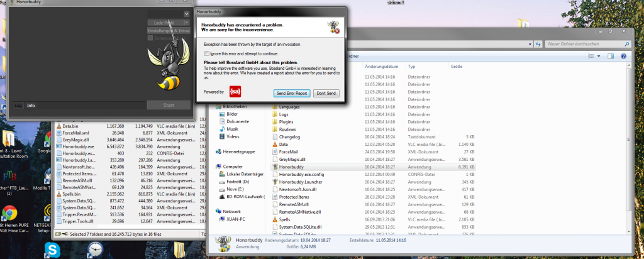
Task: Check 'Ignore this error and attempt to continue'
Action: click(x=208, y=53)
